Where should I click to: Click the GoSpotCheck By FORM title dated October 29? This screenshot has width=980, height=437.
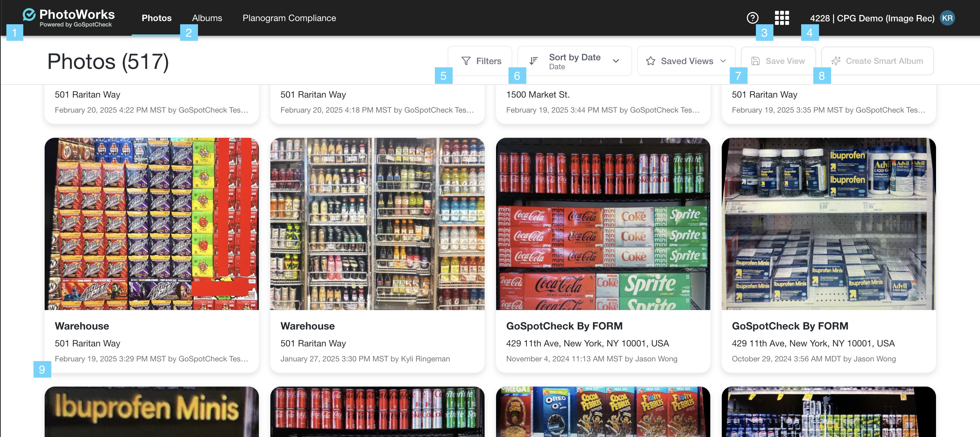pyautogui.click(x=790, y=326)
